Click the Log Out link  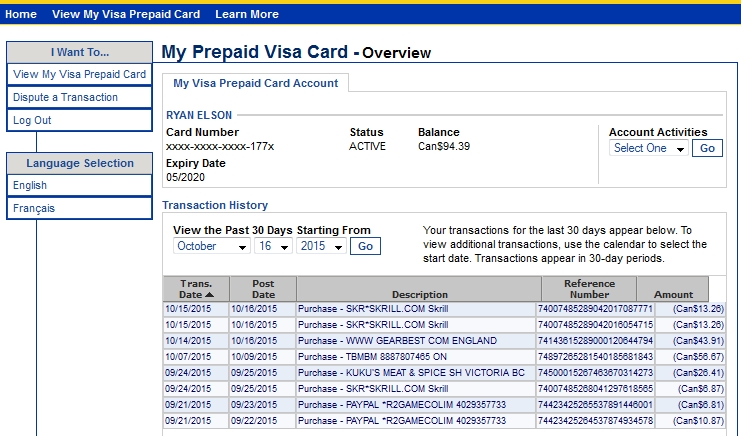pos(32,120)
